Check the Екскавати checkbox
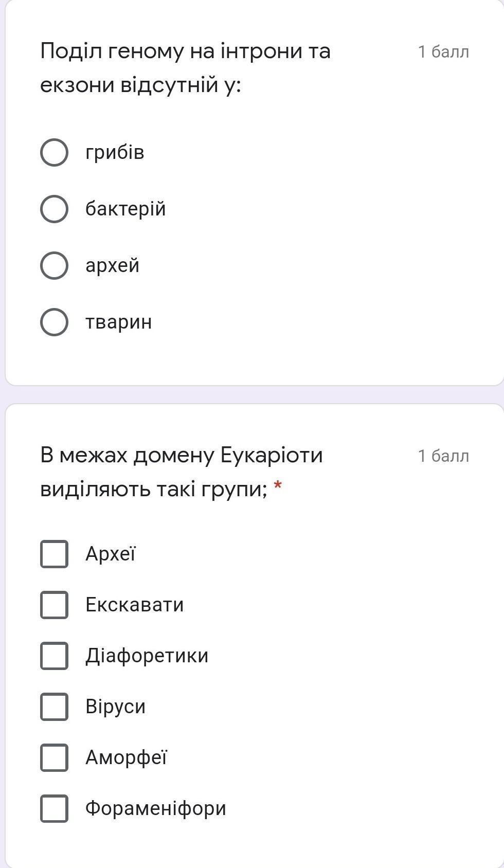This screenshot has width=504, height=868. click(x=54, y=605)
